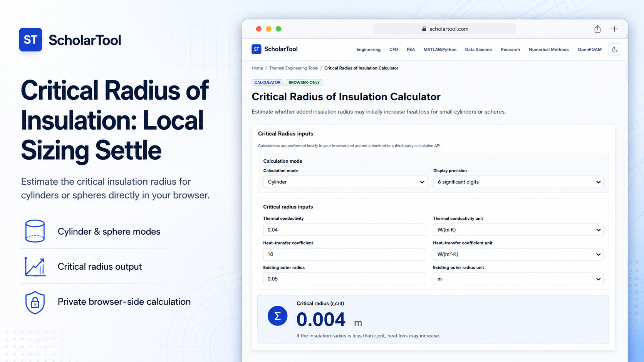644x362 pixels.
Task: Click the cylinder icon beside Cylinder & sphere modes
Action: 35,231
